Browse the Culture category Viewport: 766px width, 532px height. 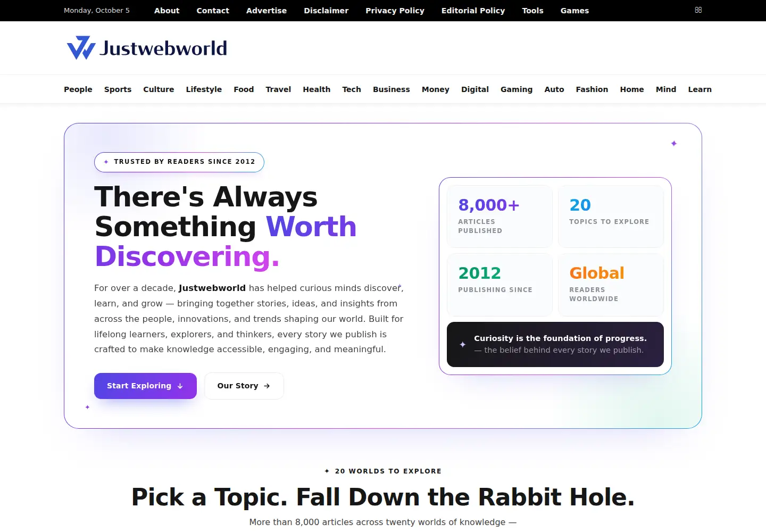[x=159, y=89]
